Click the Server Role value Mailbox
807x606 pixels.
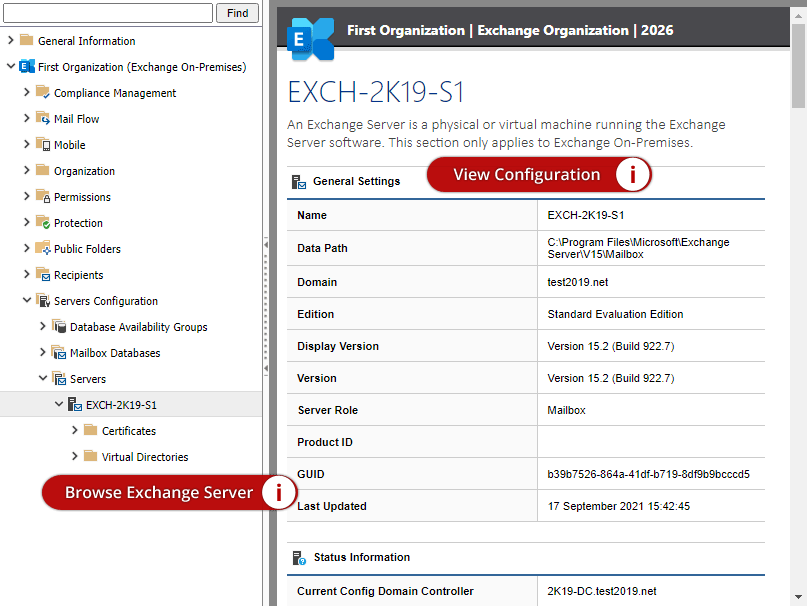566,410
